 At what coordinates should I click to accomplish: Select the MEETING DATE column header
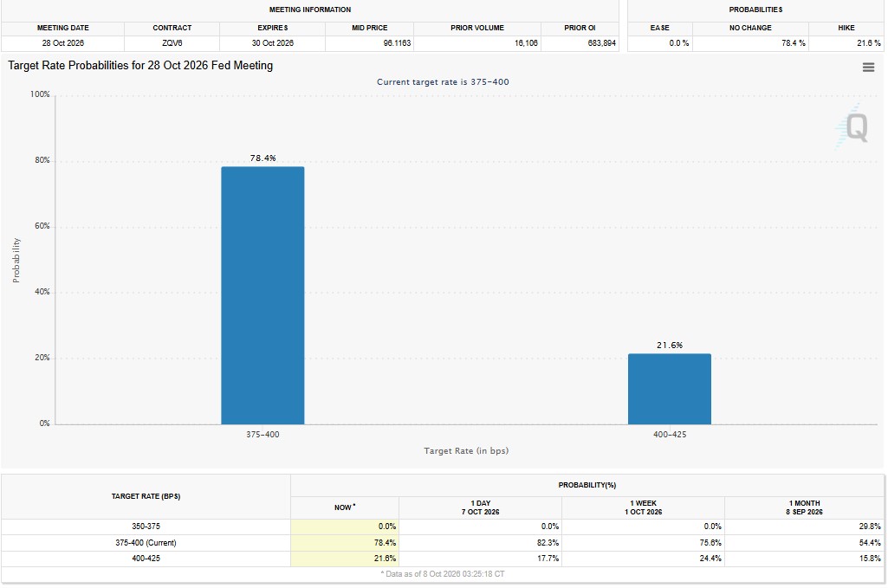tap(63, 28)
